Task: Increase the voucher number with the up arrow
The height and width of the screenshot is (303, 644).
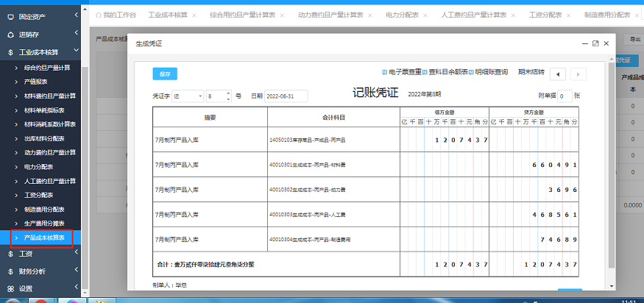Action: pos(229,93)
